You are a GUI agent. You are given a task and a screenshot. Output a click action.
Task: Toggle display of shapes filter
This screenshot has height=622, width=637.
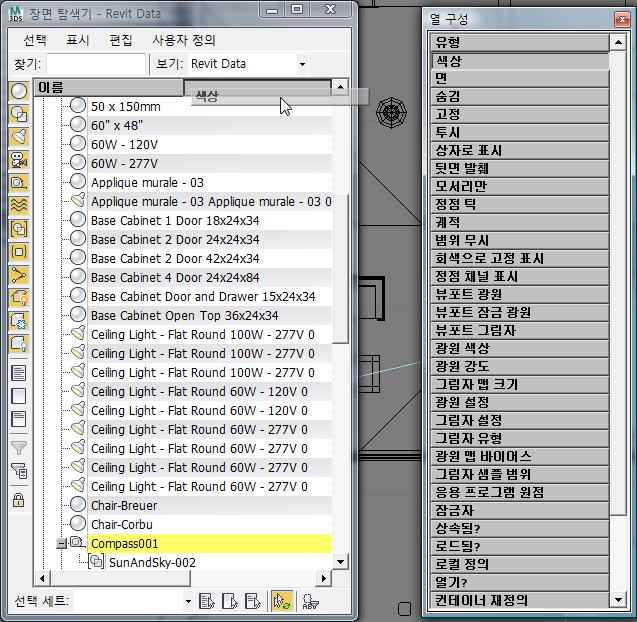pos(19,114)
